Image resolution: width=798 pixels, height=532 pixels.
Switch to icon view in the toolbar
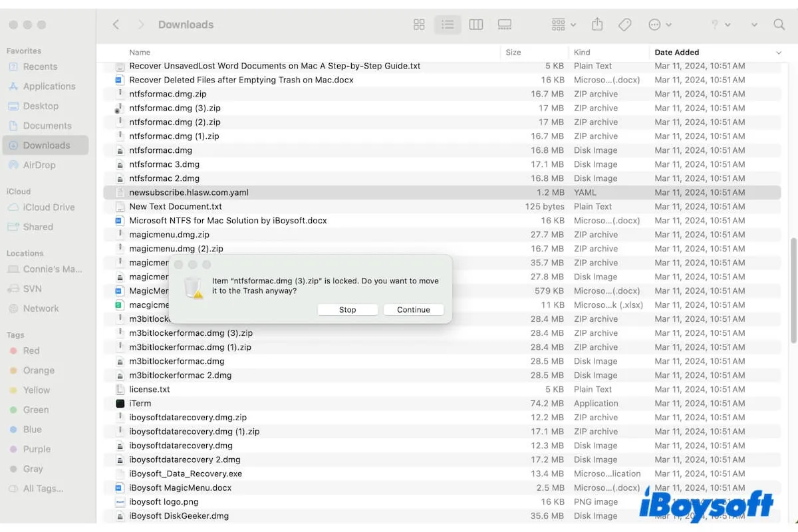419,24
